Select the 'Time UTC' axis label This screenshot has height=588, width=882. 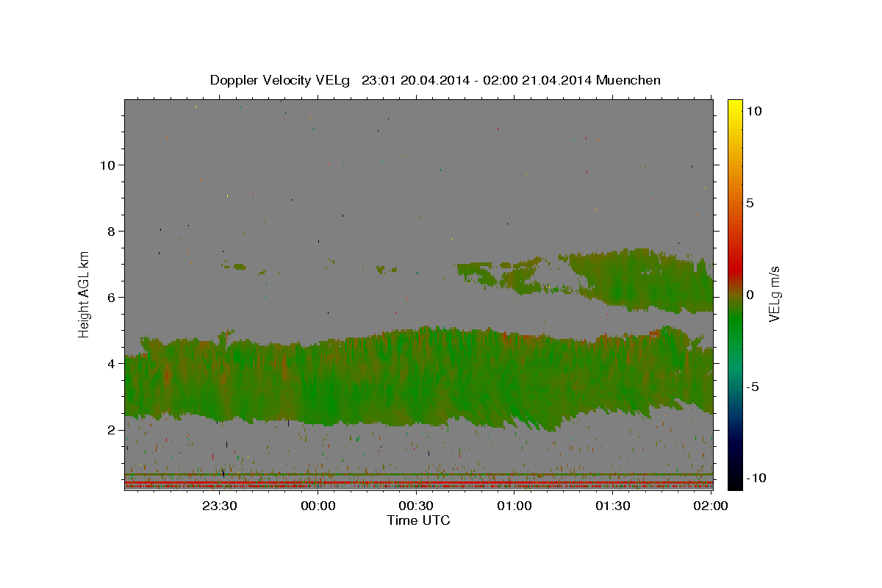[x=418, y=520]
